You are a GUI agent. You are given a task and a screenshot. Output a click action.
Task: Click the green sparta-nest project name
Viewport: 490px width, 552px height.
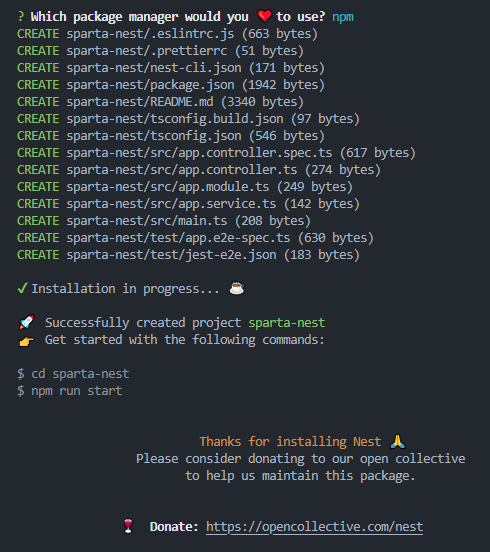coord(287,322)
